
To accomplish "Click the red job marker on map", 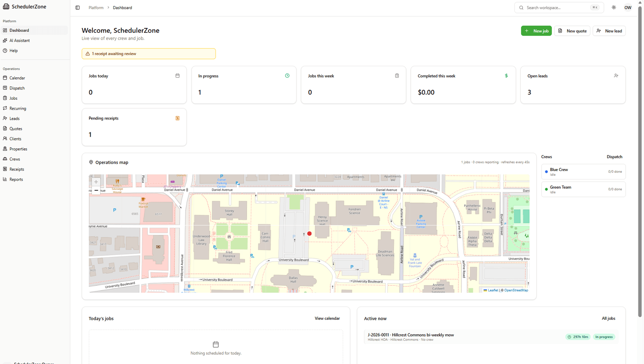I will 309,234.
